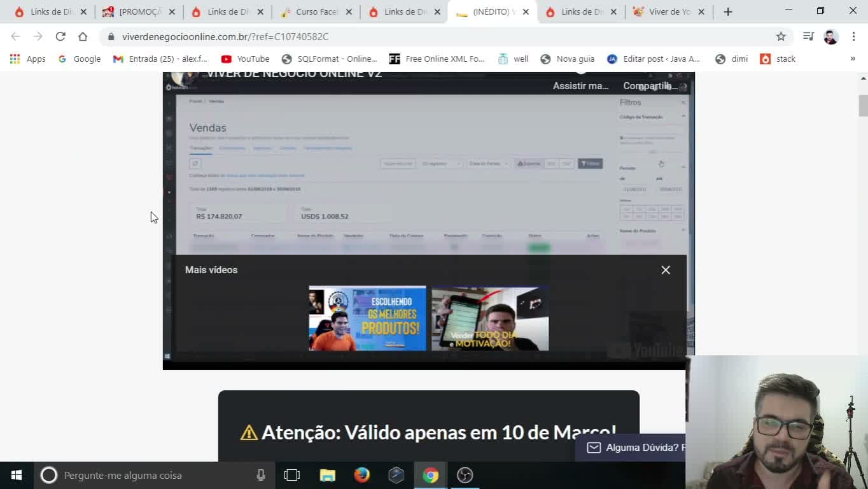Click the VIVER DE NEGÓCIO ONLINE V2 title

pyautogui.click(x=294, y=74)
